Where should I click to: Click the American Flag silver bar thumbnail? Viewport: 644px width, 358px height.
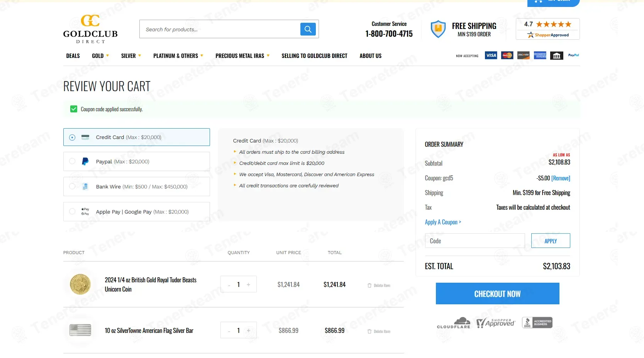pyautogui.click(x=80, y=330)
